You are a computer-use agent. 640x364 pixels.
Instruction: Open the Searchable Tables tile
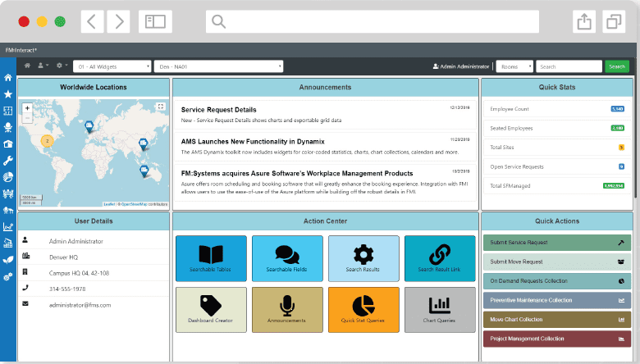coord(211,259)
